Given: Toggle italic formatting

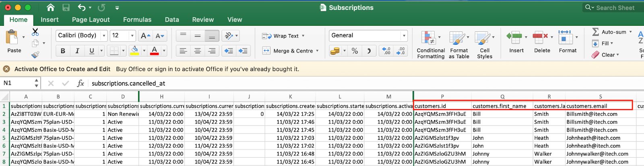Looking at the screenshot, I should pyautogui.click(x=77, y=51).
